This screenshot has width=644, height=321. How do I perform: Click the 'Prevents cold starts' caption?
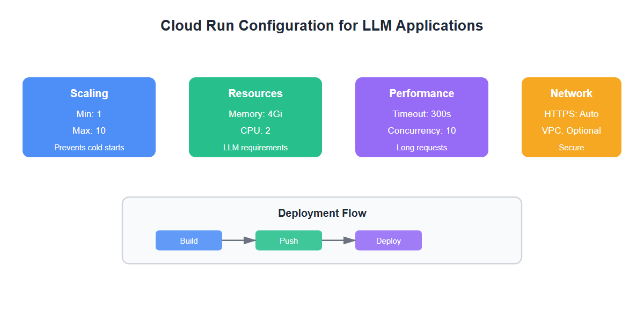(89, 148)
